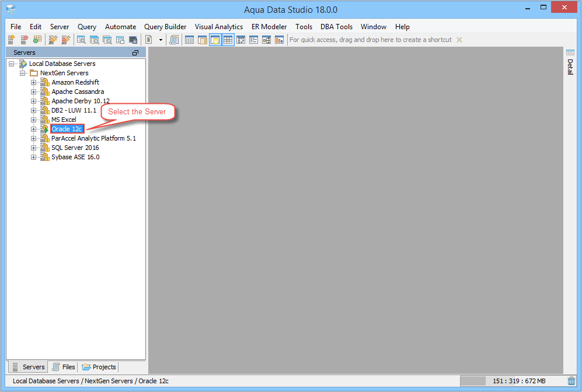Open the Help menu
Image resolution: width=582 pixels, height=392 pixels.
tap(402, 27)
